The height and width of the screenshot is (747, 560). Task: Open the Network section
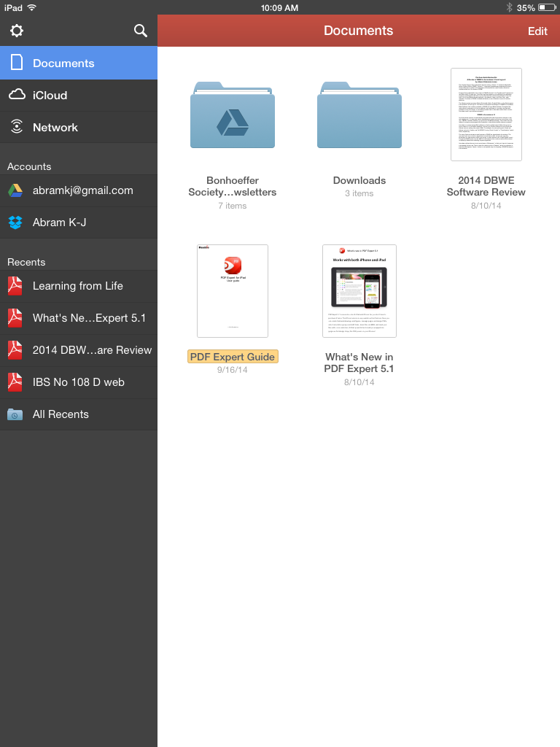point(78,128)
